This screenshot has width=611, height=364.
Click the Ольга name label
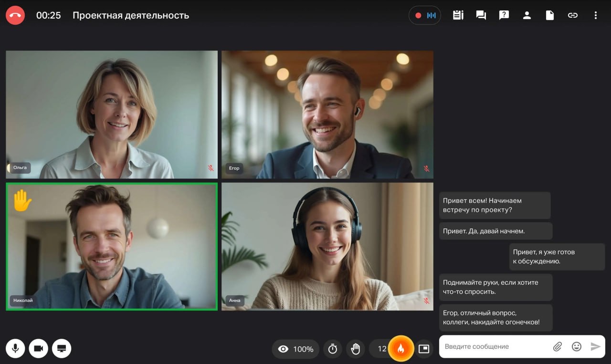(20, 168)
